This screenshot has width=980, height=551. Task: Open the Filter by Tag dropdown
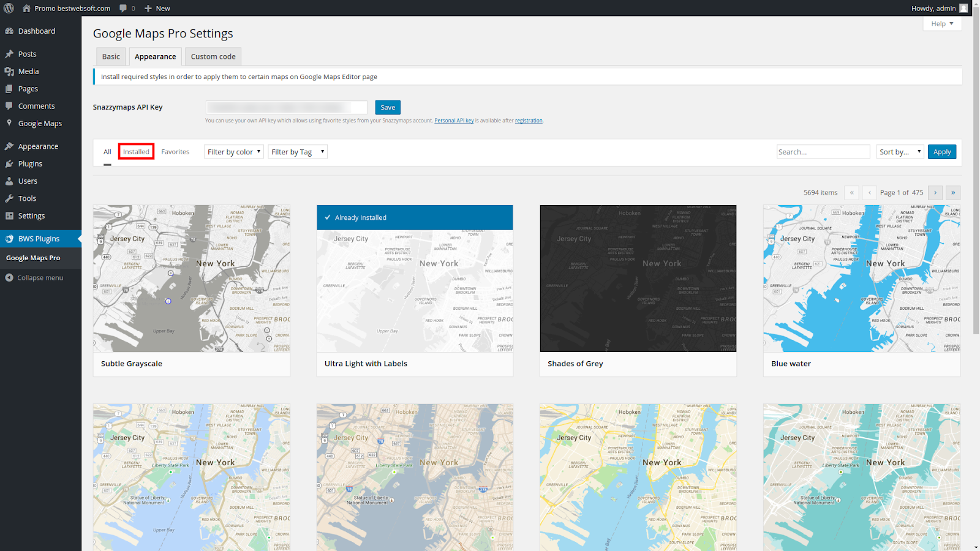point(298,152)
